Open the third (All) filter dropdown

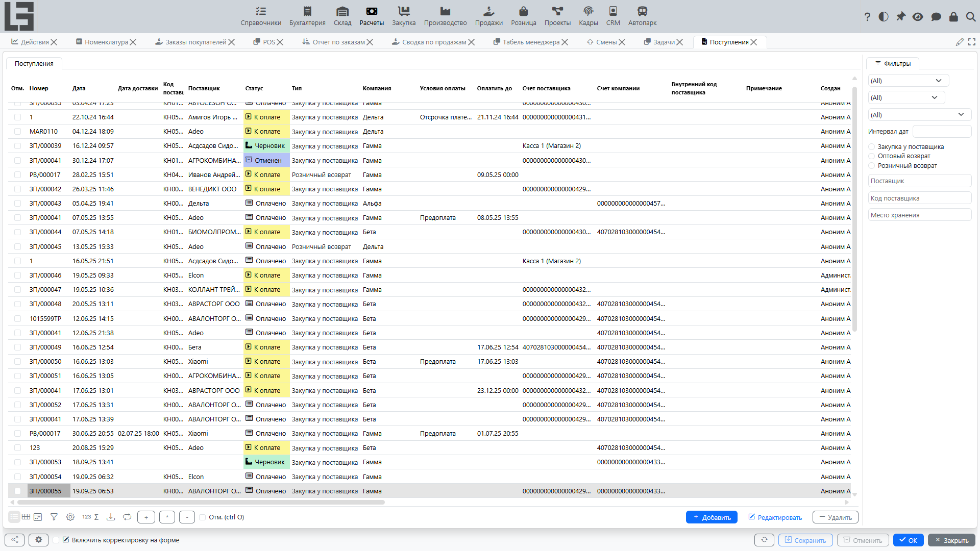920,115
